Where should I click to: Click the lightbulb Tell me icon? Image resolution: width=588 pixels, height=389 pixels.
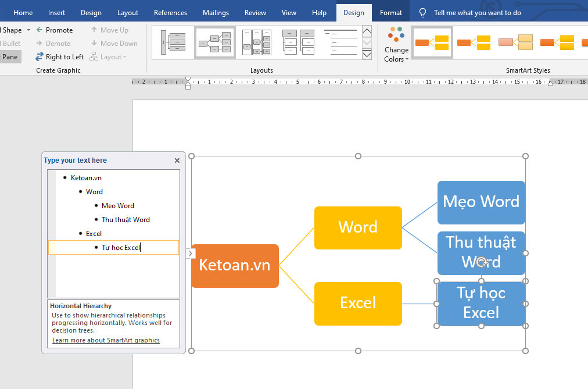point(423,13)
